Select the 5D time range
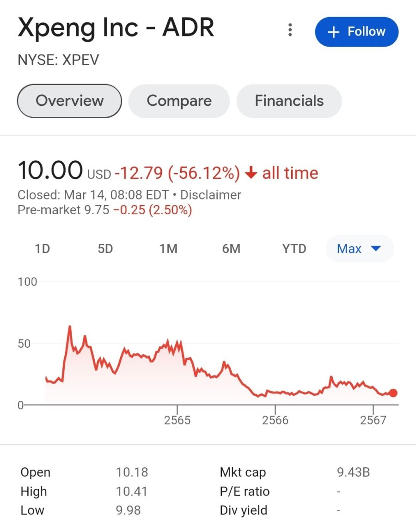Image resolution: width=416 pixels, height=532 pixels. (105, 249)
